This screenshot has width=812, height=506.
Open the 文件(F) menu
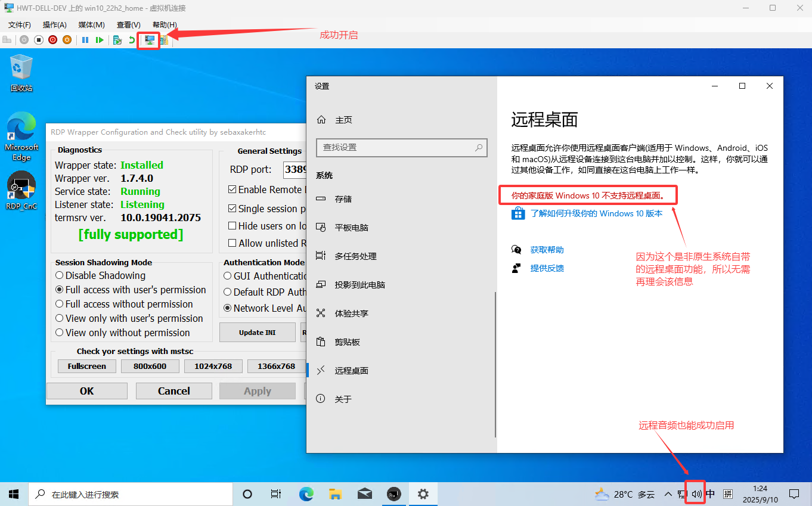pyautogui.click(x=20, y=24)
